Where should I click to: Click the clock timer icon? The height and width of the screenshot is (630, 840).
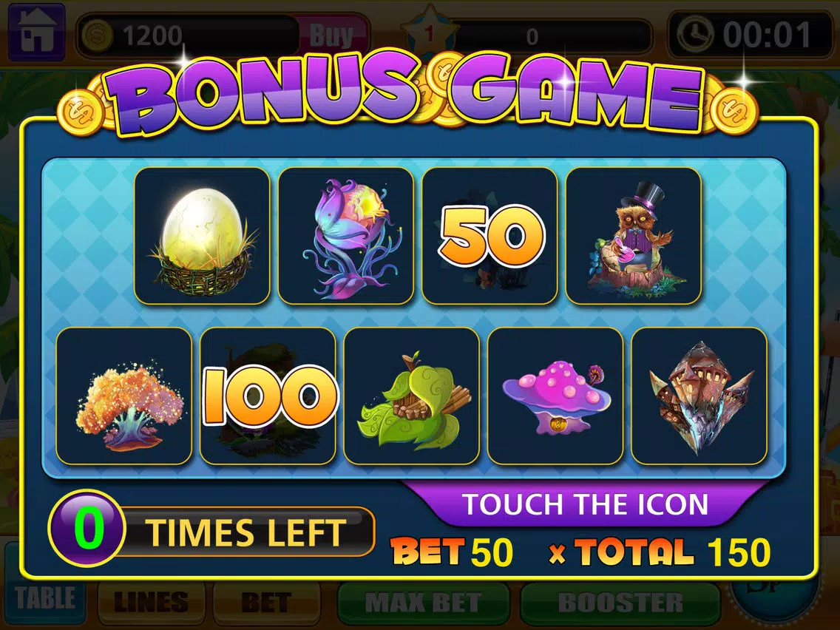(x=695, y=34)
